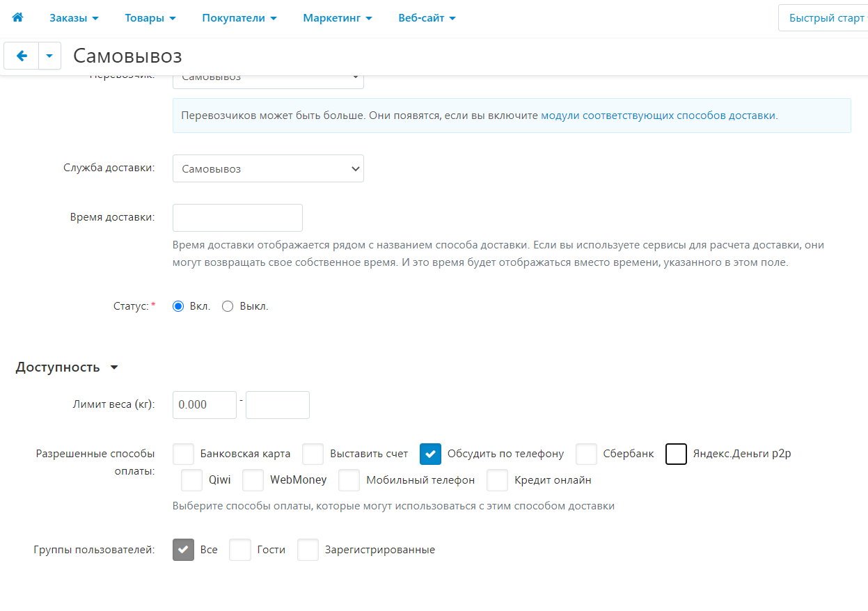
Task: Click the maximum weight limit field
Action: tap(277, 405)
